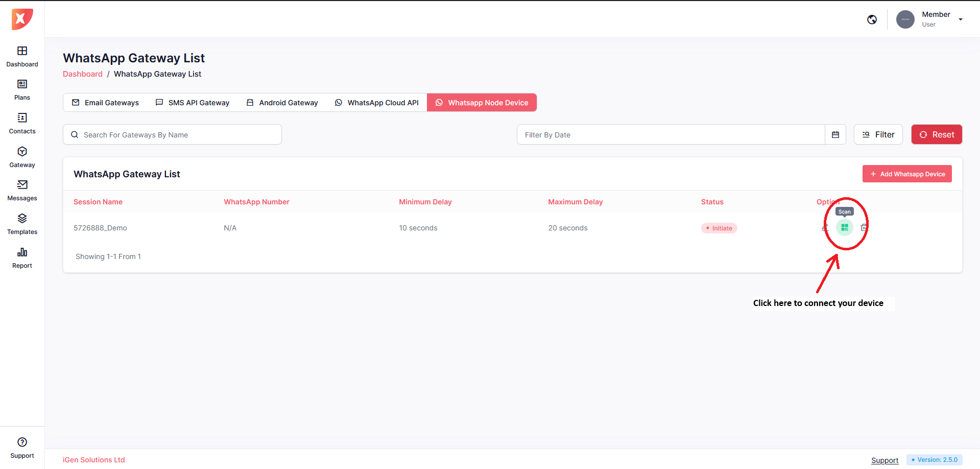The height and width of the screenshot is (469, 980).
Task: Click the Search For Gateways By Name field
Action: click(x=173, y=135)
